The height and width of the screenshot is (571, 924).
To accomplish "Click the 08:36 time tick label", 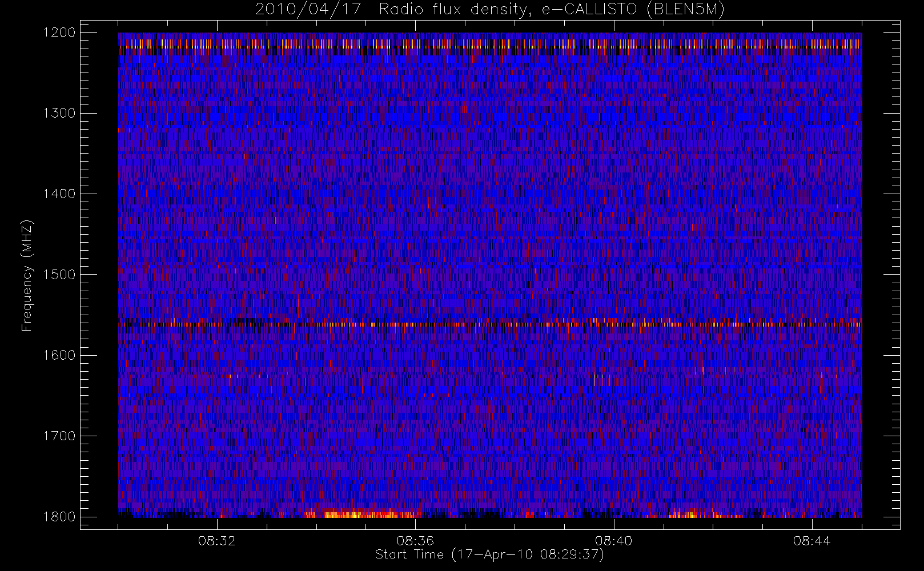I will click(415, 541).
